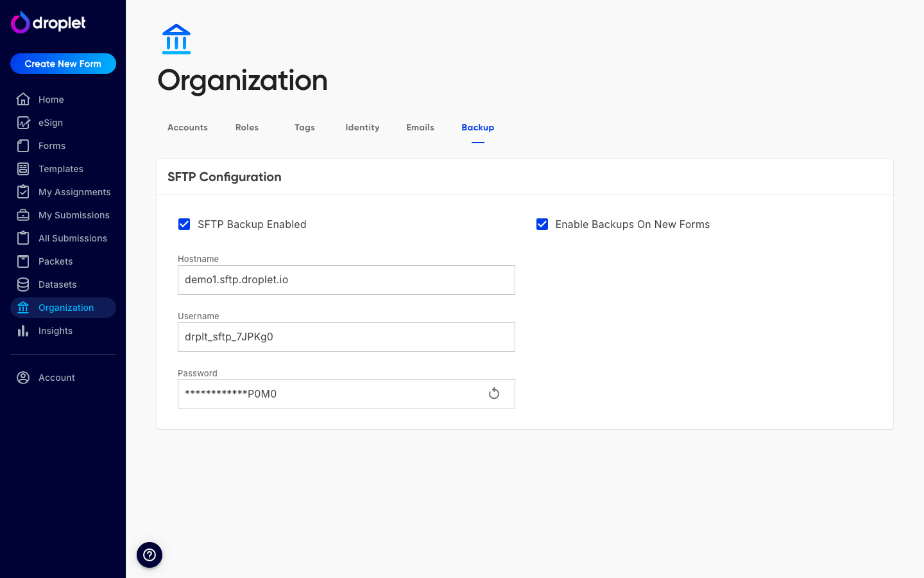Open Account settings link
The image size is (924, 578).
click(x=63, y=378)
